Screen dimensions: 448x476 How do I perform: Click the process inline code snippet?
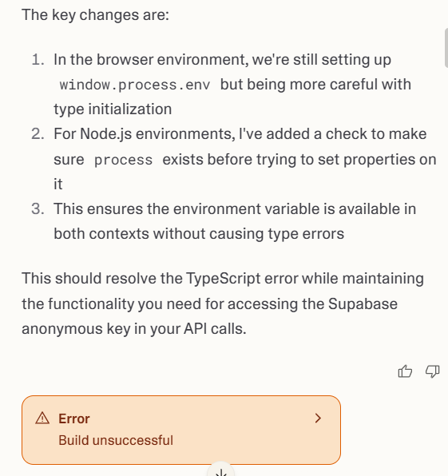[x=123, y=160]
